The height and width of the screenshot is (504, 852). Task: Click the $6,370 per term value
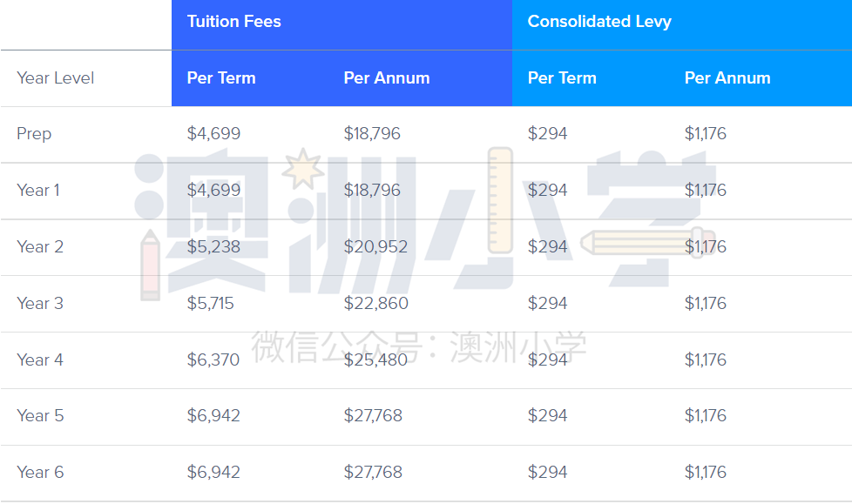coord(213,360)
